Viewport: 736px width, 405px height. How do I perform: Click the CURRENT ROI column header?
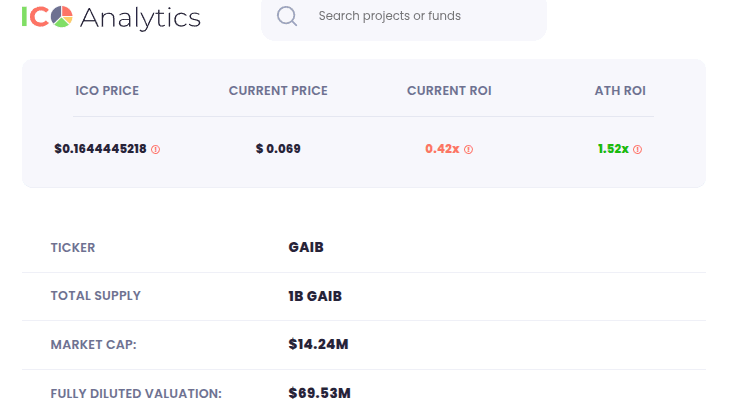click(x=449, y=91)
